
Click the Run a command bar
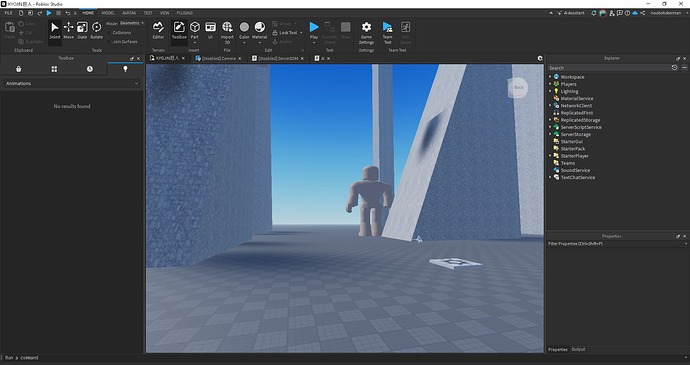click(x=343, y=358)
